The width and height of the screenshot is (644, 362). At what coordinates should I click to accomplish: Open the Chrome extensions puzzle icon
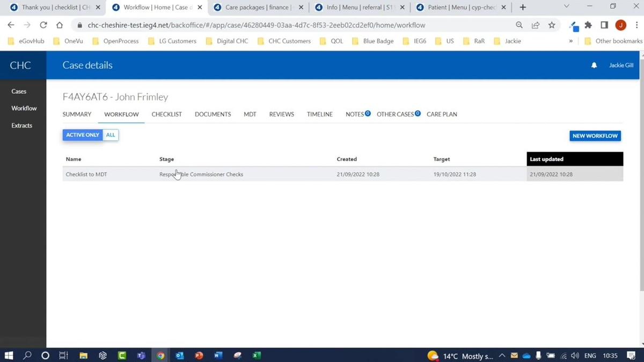[588, 25]
